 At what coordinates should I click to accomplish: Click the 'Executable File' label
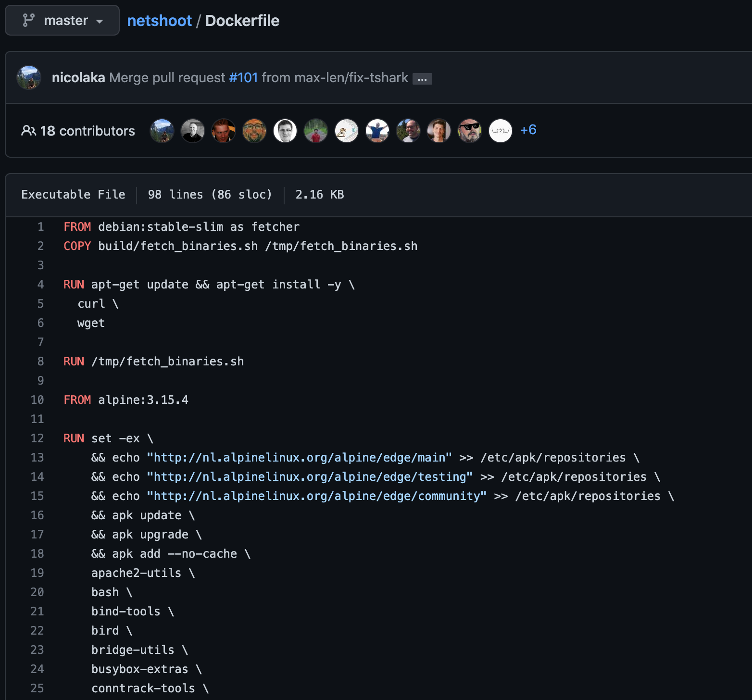click(x=73, y=195)
